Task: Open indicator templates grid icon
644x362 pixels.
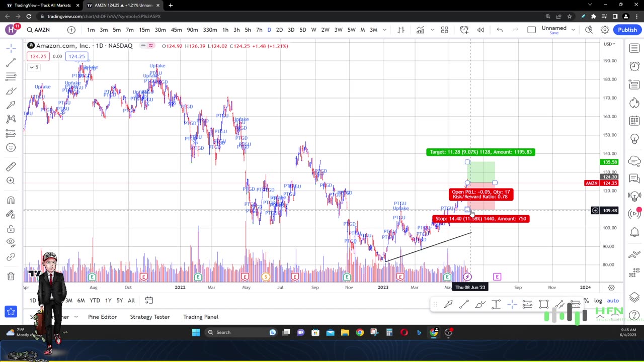Action: click(444, 30)
